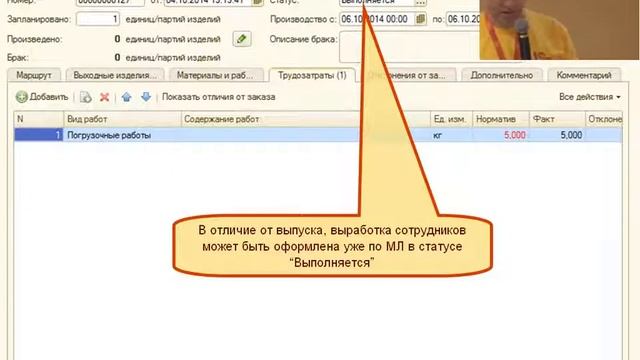Viewport: 640px width, 360px height.
Task: Click the Ед. изм. column header
Action: tap(451, 119)
